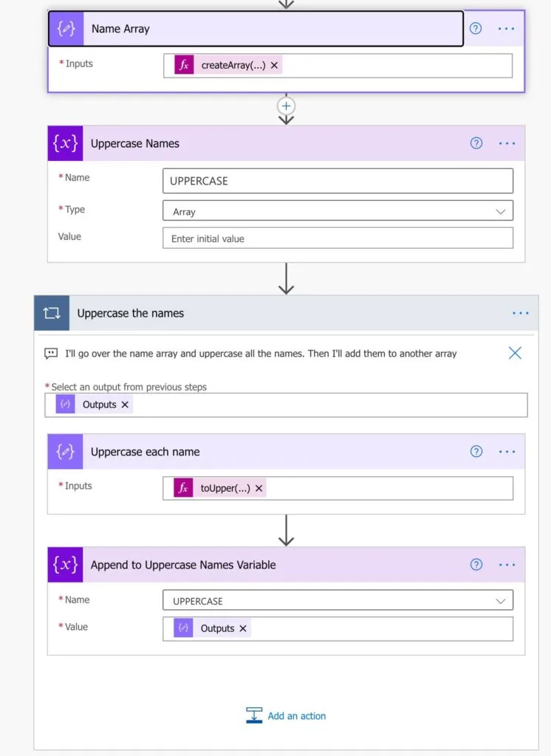The image size is (551, 756).
Task: Click the UPPERCASE variable name field
Action: pyautogui.click(x=338, y=181)
